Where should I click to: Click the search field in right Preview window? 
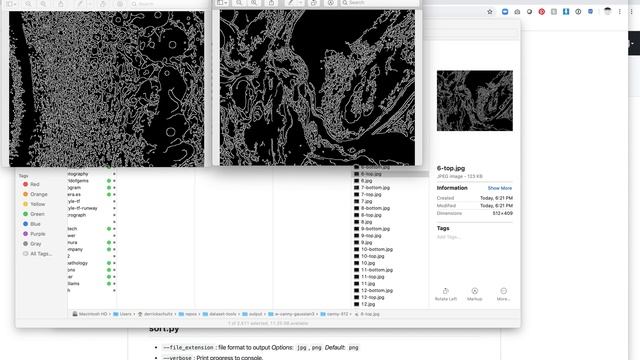(x=379, y=2)
